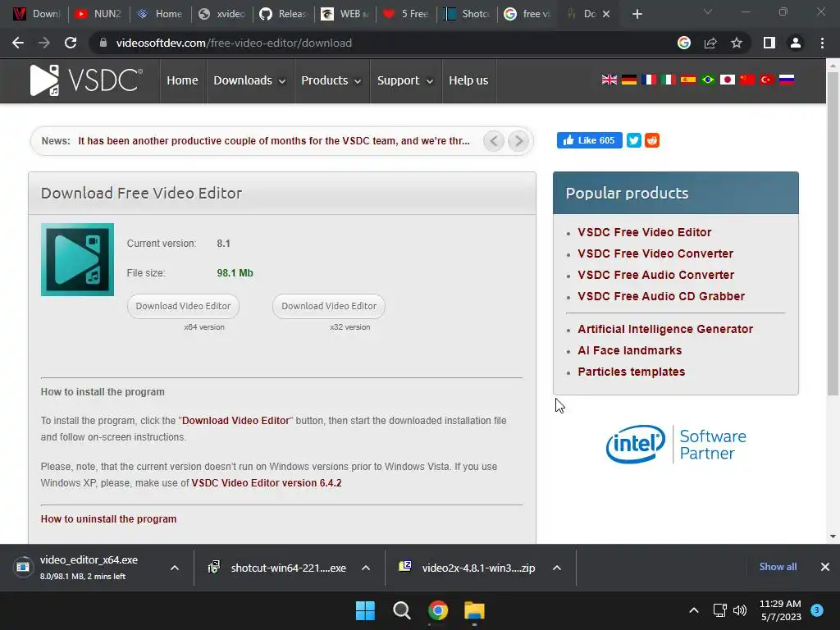Click the Google account icon in the address bar
Screen dimensions: 840x630
click(684, 43)
